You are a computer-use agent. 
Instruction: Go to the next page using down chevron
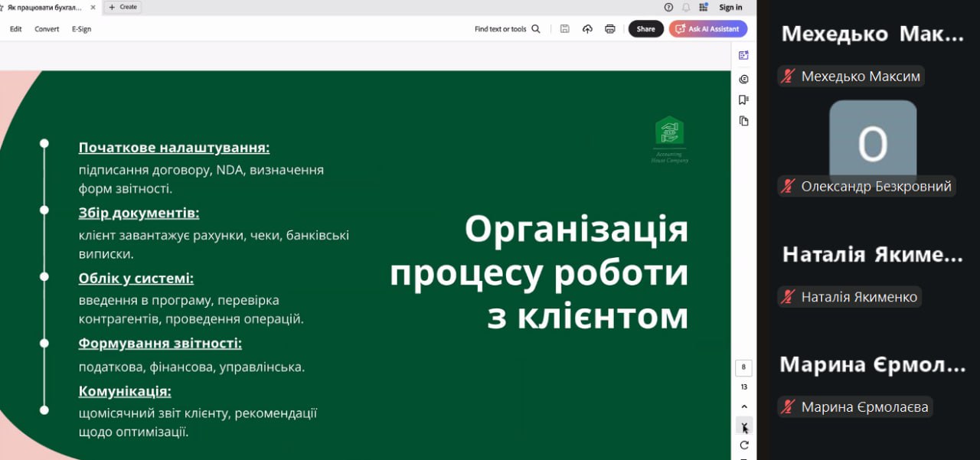pos(743,426)
